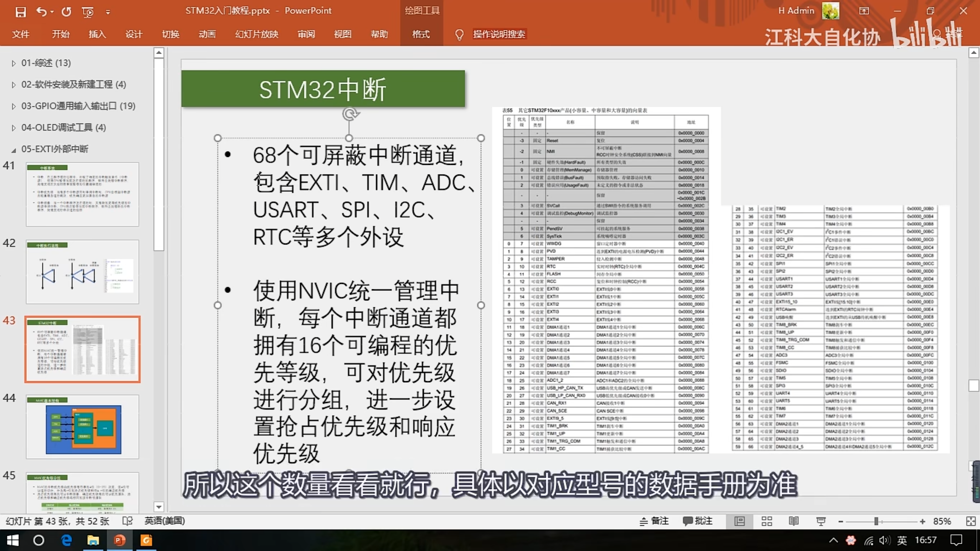Click the Undo arrow icon
Viewport: 980px width, 551px height.
(x=41, y=12)
